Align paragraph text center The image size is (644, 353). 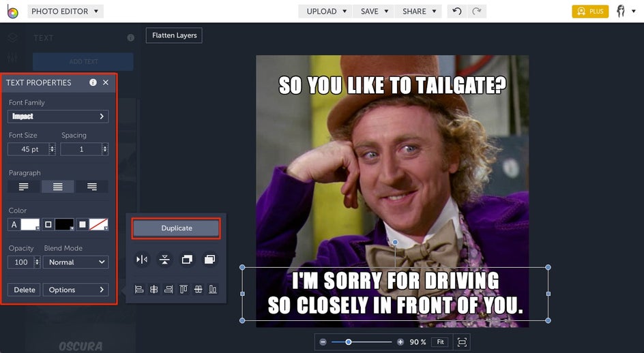pos(58,187)
